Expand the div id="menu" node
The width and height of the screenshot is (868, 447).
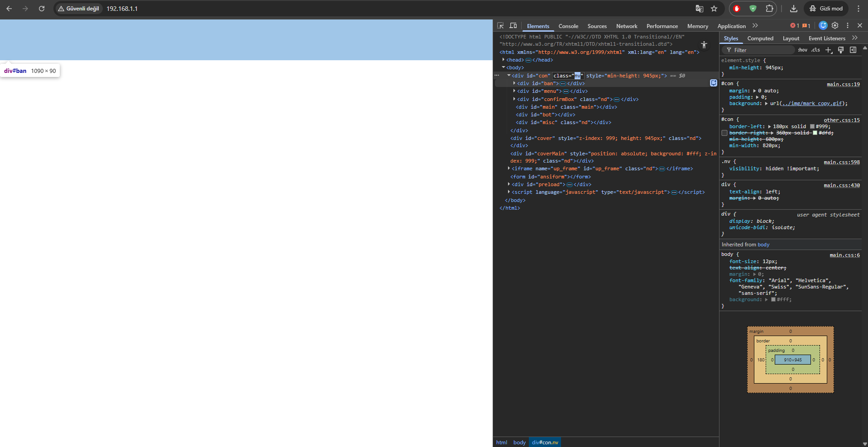click(514, 91)
